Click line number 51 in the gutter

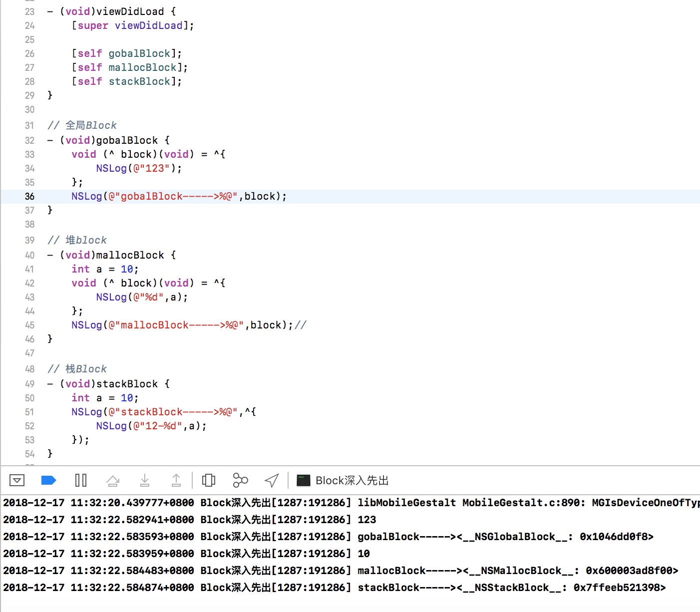click(x=29, y=412)
